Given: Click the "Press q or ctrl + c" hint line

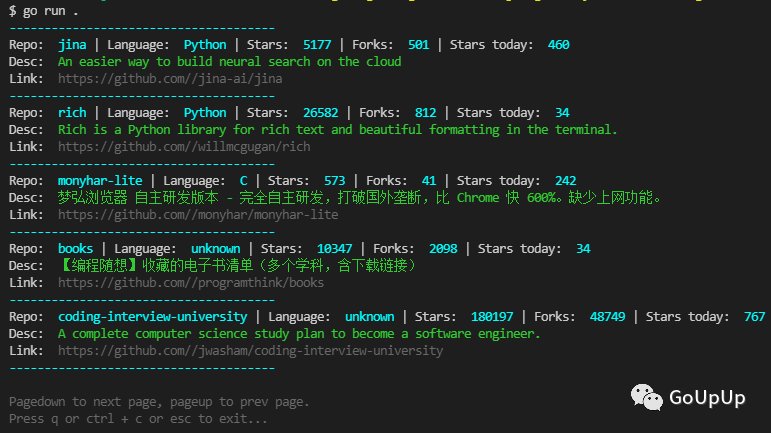Looking at the screenshot, I should pos(138,419).
